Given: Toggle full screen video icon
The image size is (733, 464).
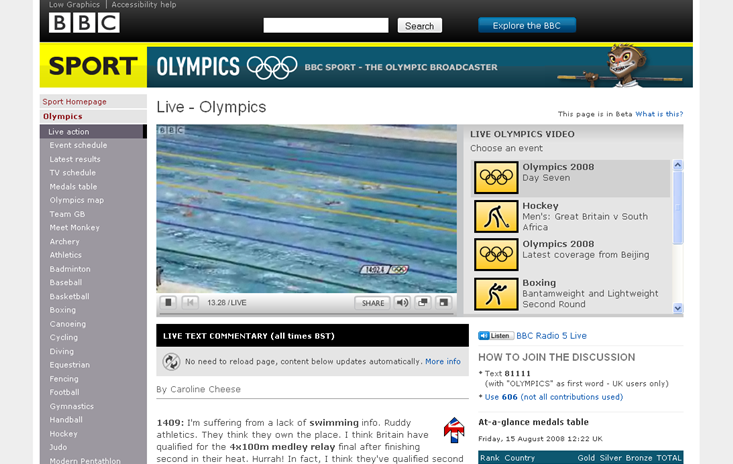Looking at the screenshot, I should click(x=444, y=303).
